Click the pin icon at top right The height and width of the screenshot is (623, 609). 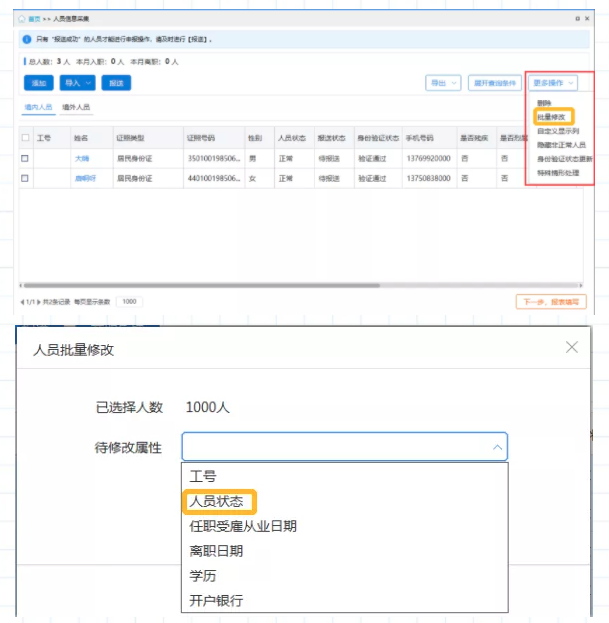577,19
